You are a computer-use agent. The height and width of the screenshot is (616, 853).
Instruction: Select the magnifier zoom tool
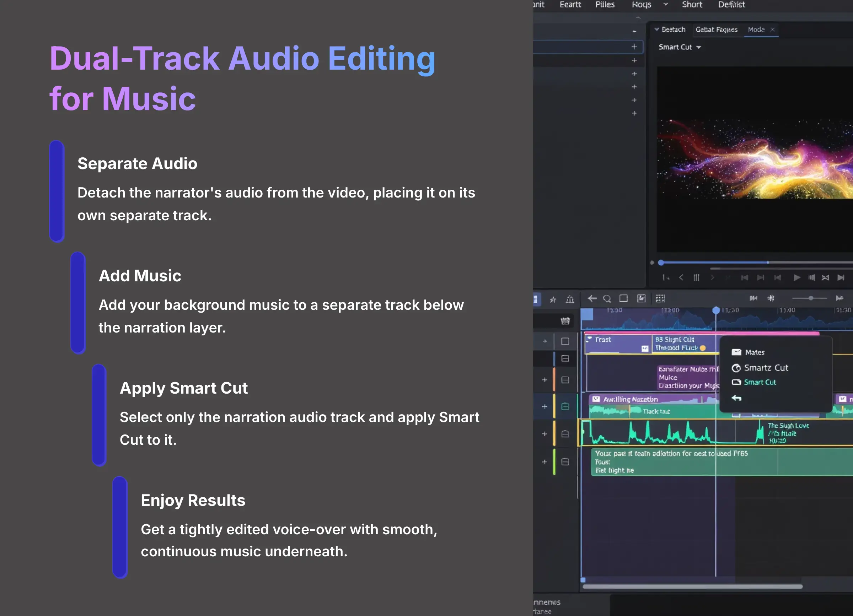click(607, 299)
